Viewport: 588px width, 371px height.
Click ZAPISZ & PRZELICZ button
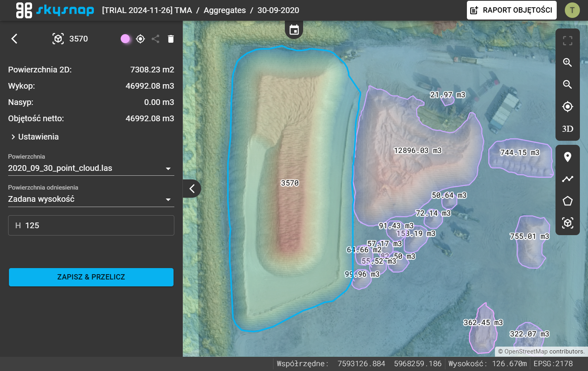pos(91,277)
